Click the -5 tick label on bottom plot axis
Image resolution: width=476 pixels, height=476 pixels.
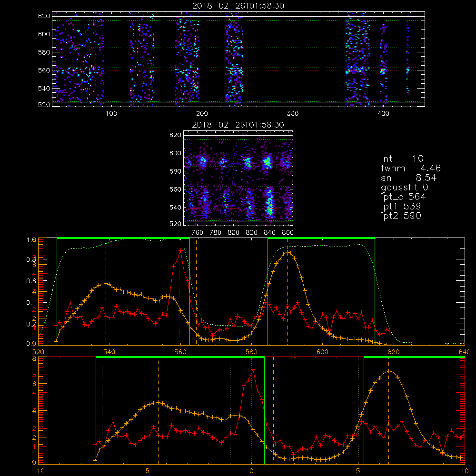(145, 471)
